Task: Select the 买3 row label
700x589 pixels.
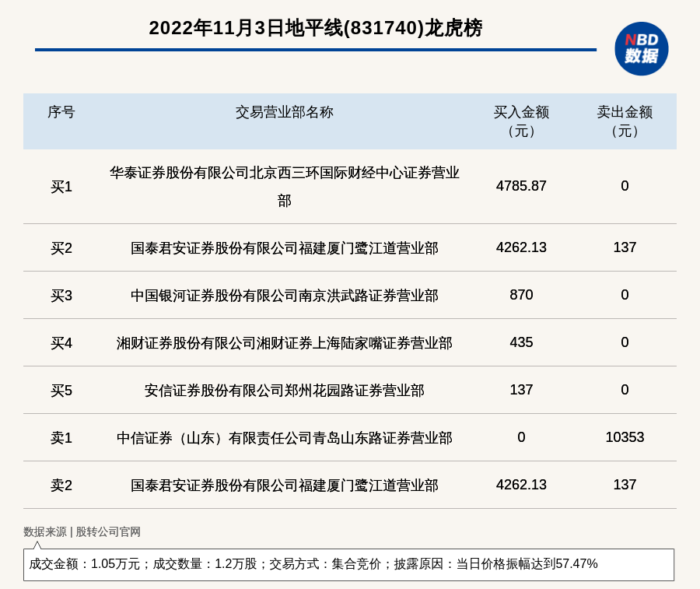Action: 61,296
